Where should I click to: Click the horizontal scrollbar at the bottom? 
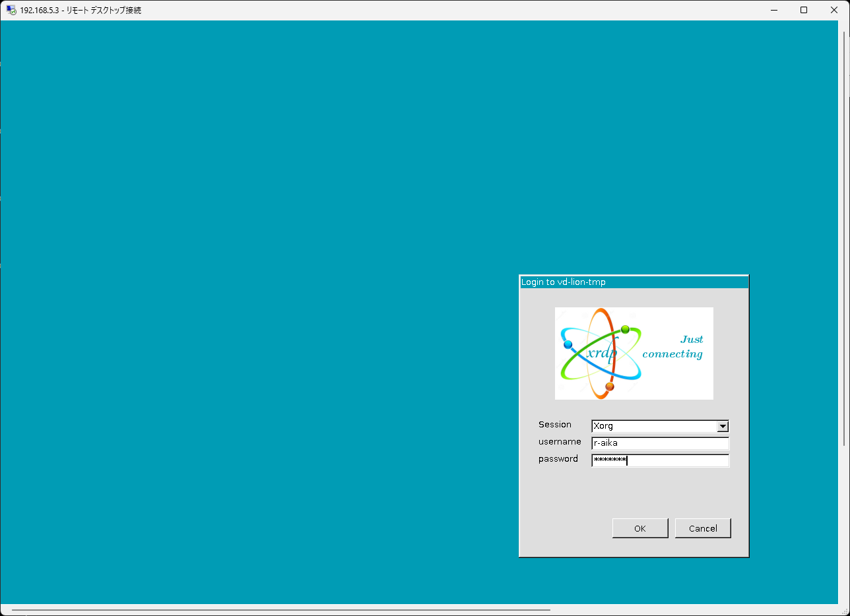pos(280,610)
